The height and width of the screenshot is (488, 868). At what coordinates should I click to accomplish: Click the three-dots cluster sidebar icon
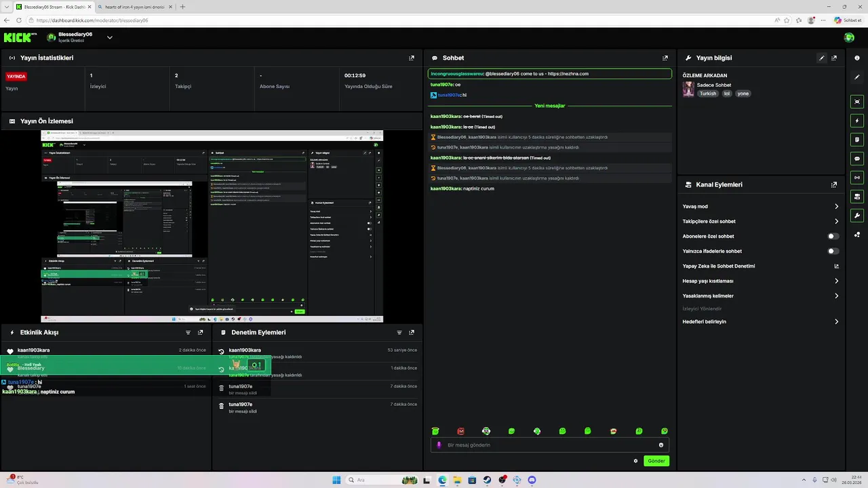click(x=857, y=235)
